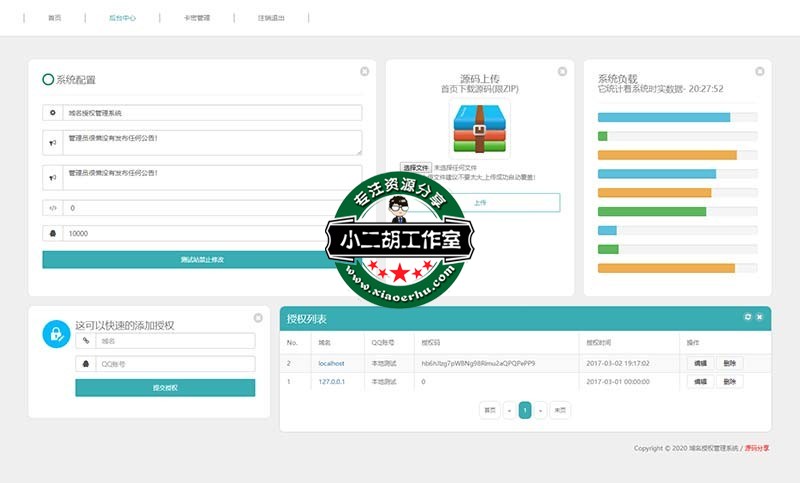Viewport: 800px width, 483px height.
Task: Close the quick add authorization panel
Action: click(259, 317)
